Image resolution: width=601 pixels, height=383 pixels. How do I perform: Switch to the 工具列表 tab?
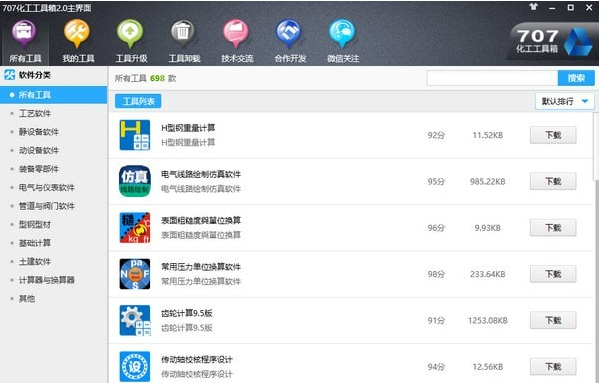pyautogui.click(x=138, y=101)
